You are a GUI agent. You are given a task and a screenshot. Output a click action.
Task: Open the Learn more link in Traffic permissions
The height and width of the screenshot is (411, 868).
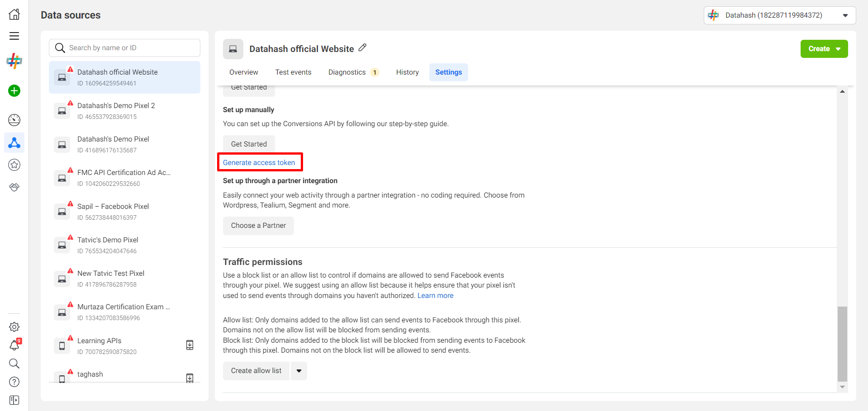tap(435, 296)
